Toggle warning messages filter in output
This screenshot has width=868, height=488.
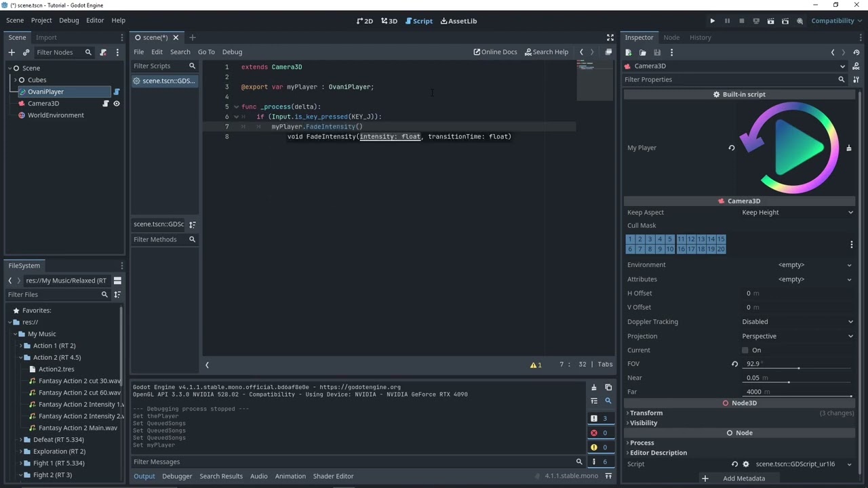(600, 447)
